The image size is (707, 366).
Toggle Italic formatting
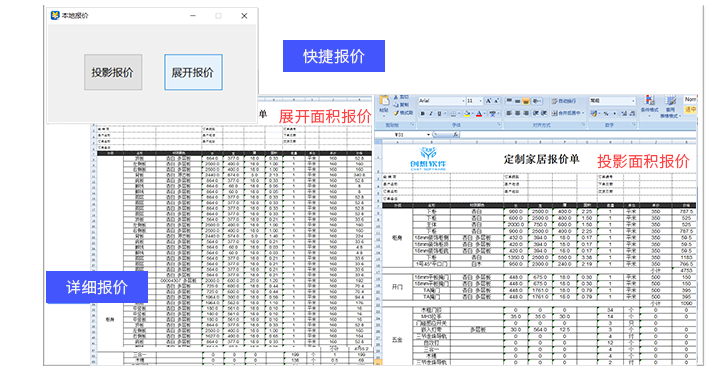431,113
